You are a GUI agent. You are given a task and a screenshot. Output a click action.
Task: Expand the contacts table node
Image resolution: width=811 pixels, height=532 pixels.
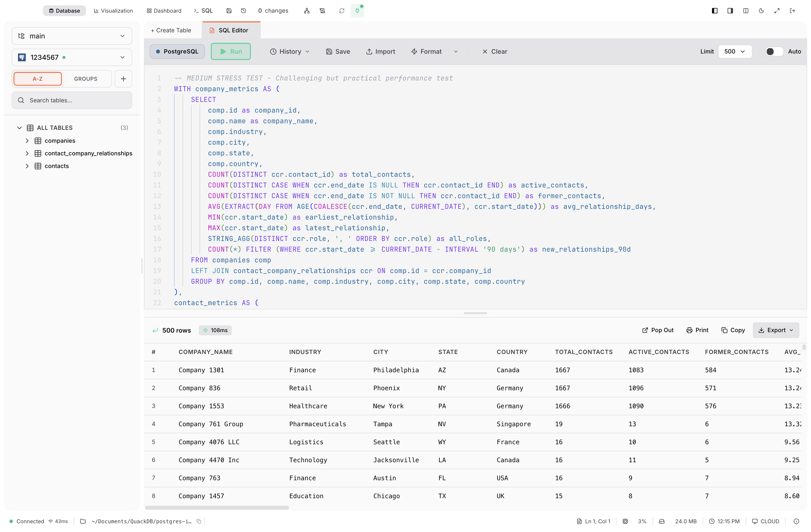click(27, 166)
